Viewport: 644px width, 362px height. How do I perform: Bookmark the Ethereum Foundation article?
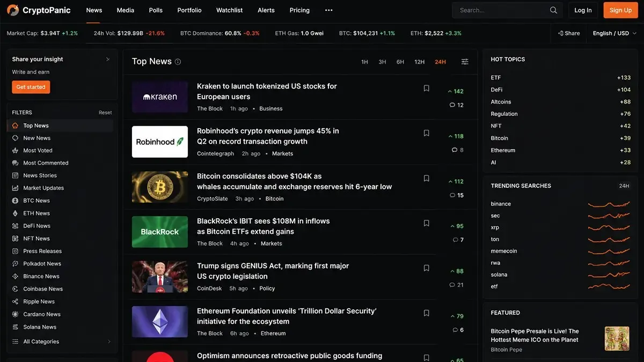427,313
